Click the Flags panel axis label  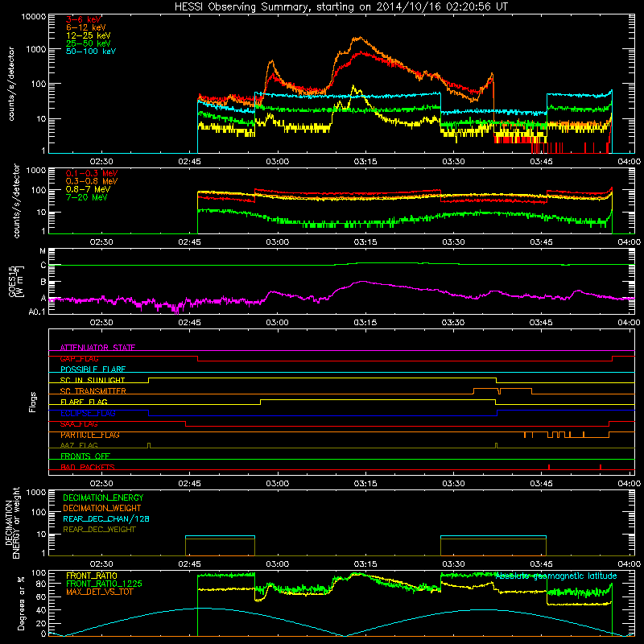point(33,402)
